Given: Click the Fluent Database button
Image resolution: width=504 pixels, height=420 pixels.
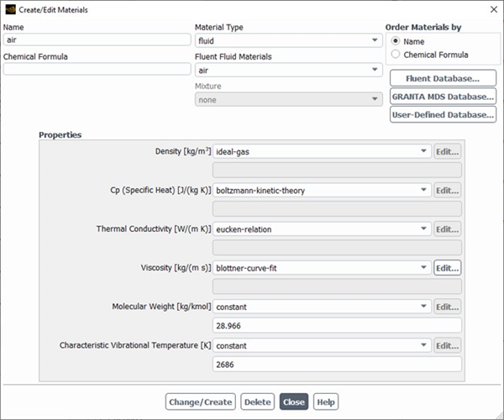Looking at the screenshot, I should click(x=443, y=78).
